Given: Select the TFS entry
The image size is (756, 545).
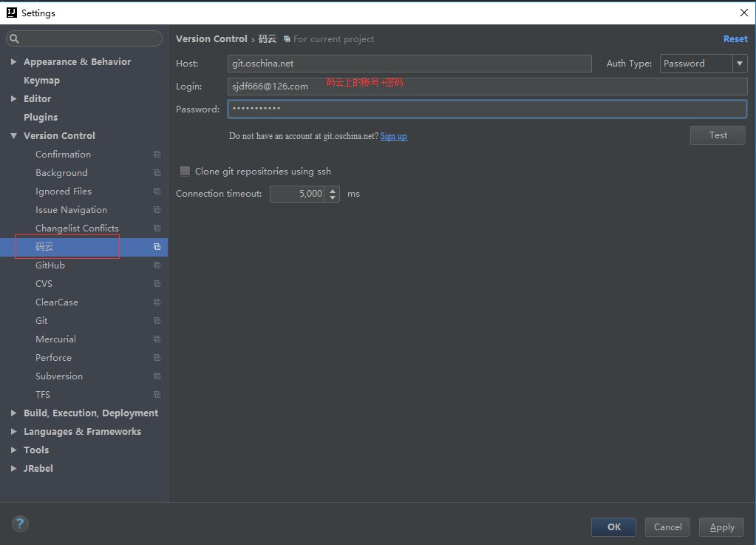Looking at the screenshot, I should tap(43, 395).
